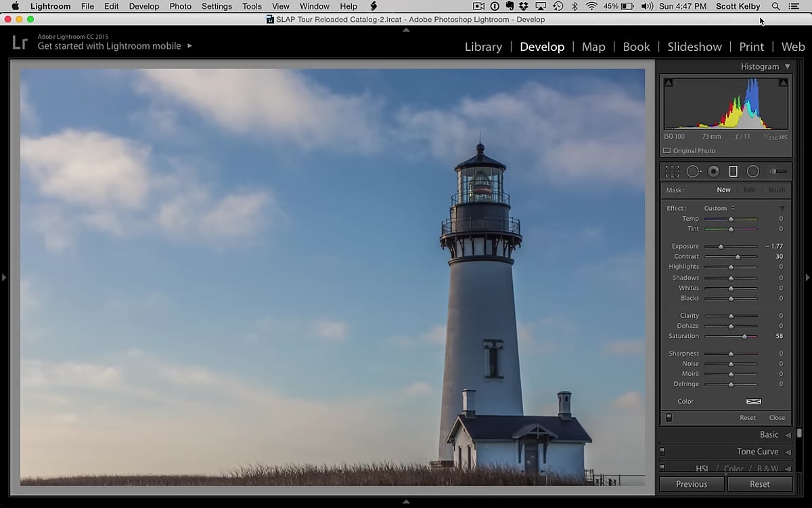Click the Time Machine menu bar icon
This screenshot has width=812, height=508.
558,6
